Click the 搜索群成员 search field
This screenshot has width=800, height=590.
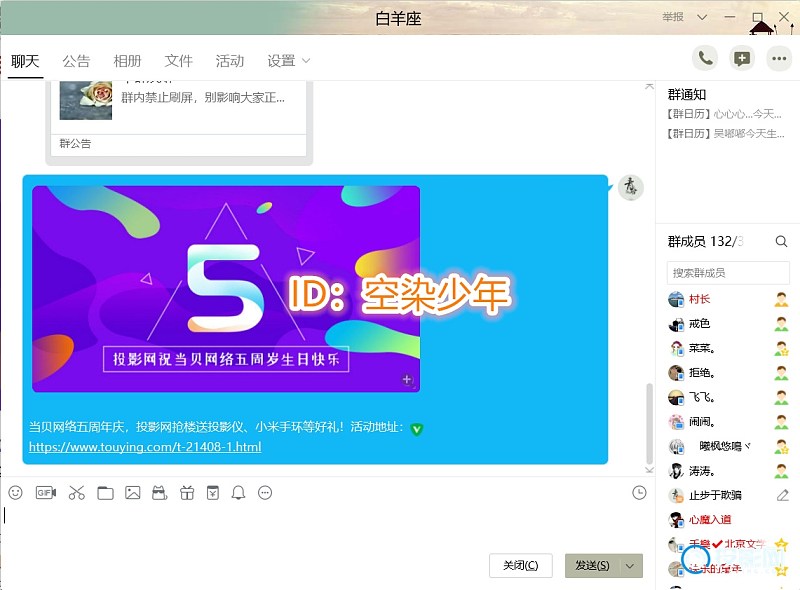coord(728,273)
